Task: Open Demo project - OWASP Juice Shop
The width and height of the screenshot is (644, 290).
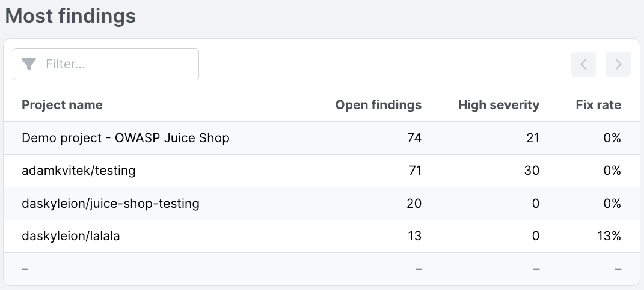Action: pyautogui.click(x=126, y=138)
